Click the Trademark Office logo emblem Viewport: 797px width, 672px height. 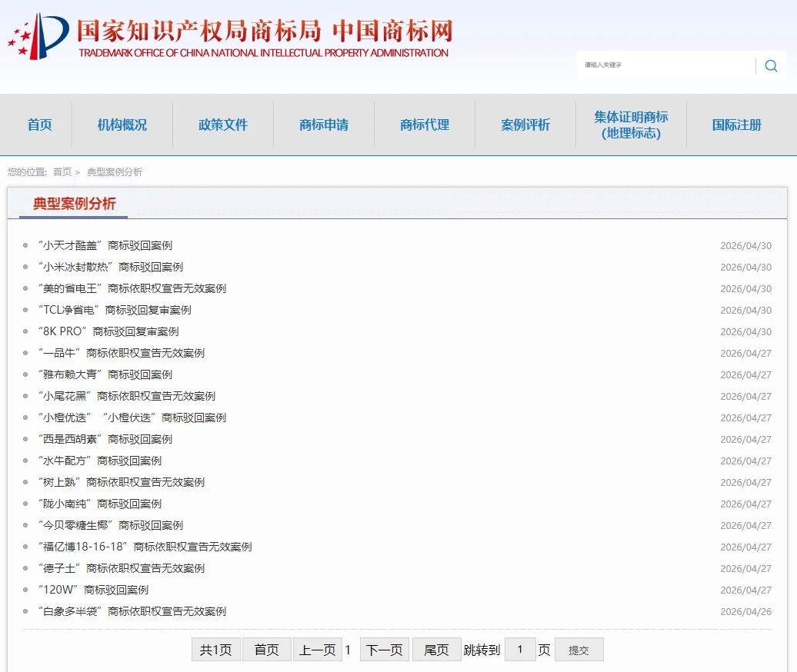38,36
